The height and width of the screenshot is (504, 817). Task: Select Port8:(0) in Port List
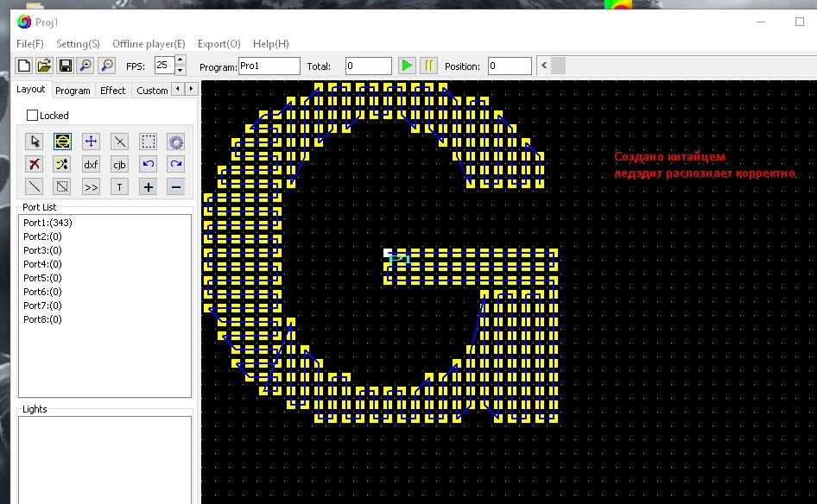(x=42, y=319)
